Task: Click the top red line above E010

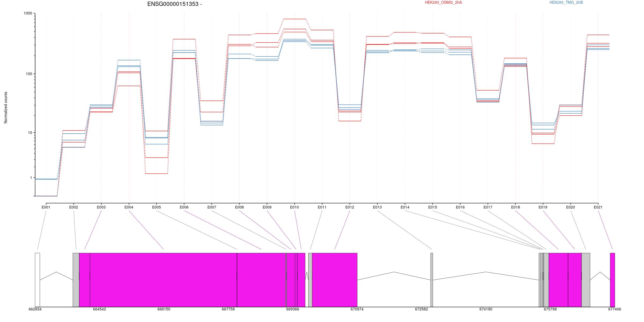Action: (x=294, y=19)
